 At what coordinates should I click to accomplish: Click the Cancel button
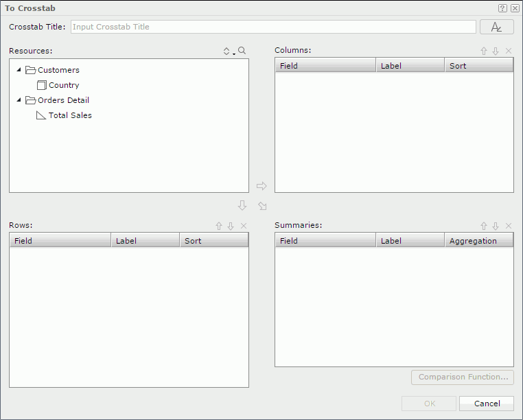487,404
